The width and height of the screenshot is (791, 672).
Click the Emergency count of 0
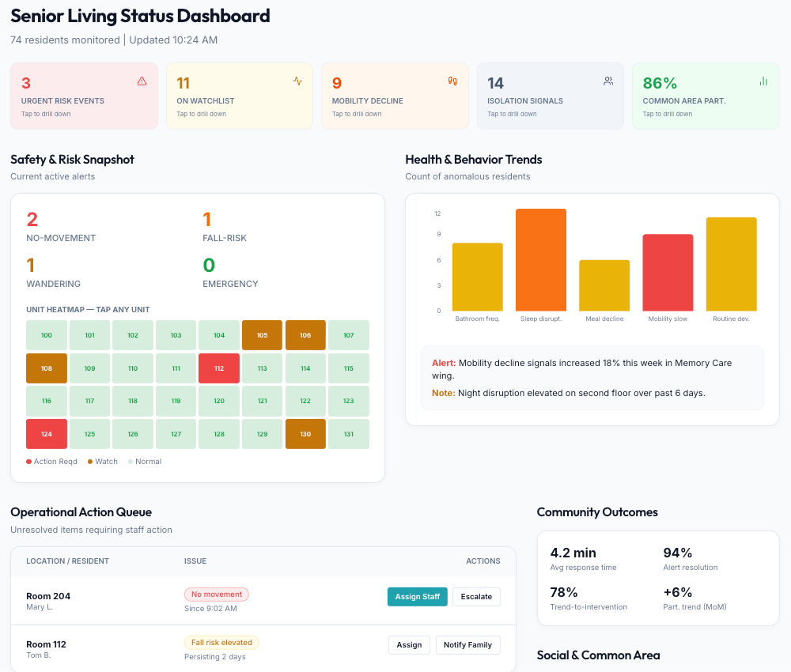(x=209, y=265)
